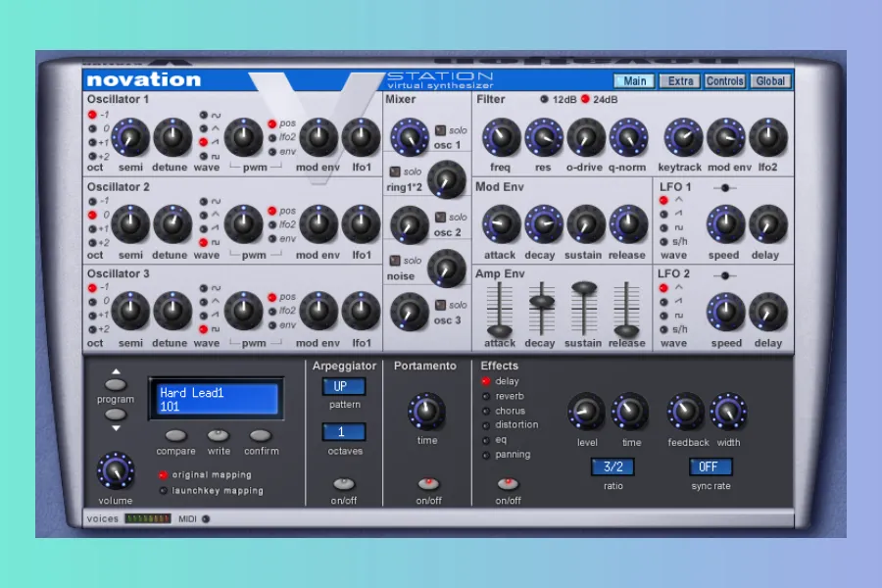Click the Mod Env attack knob
The width and height of the screenshot is (882, 588).
click(501, 224)
